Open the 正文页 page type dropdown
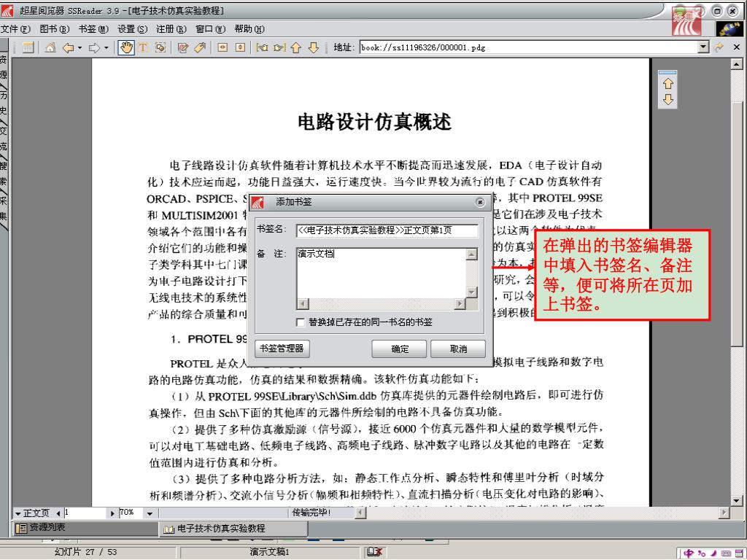 [31, 513]
